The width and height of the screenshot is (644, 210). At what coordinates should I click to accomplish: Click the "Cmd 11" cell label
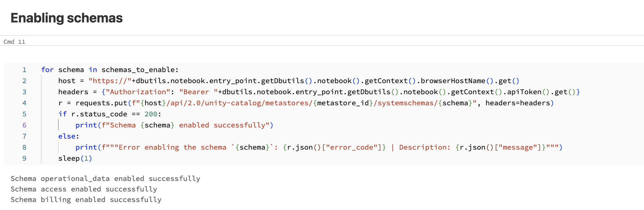[14, 42]
